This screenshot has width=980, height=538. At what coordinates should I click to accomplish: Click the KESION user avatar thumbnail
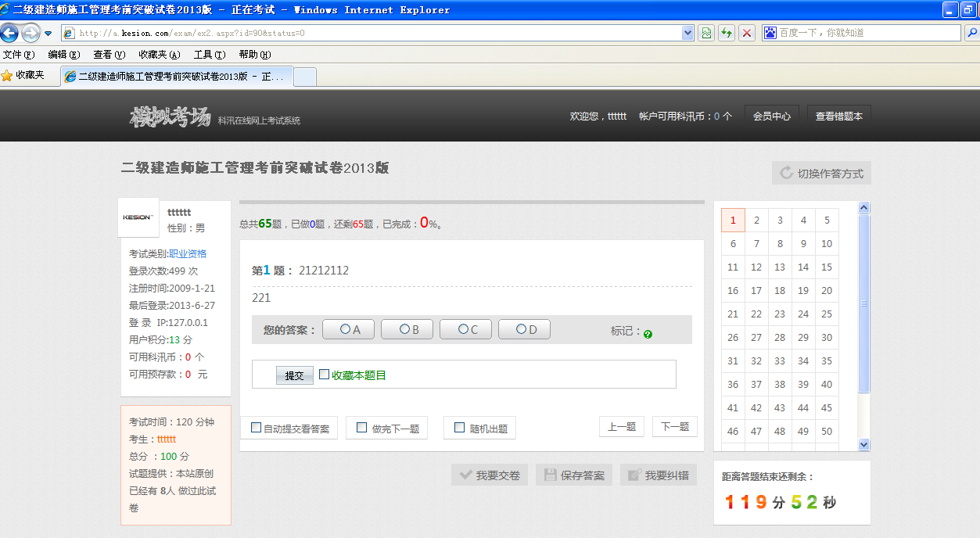(138, 217)
